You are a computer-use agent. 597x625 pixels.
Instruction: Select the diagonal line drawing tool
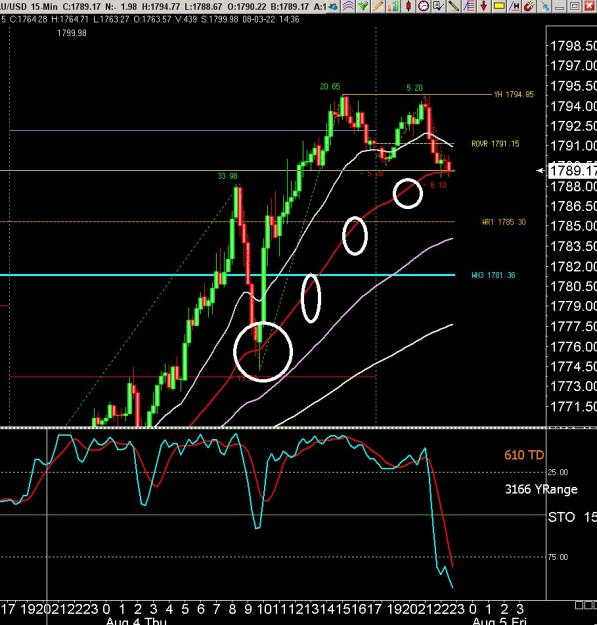point(454,6)
